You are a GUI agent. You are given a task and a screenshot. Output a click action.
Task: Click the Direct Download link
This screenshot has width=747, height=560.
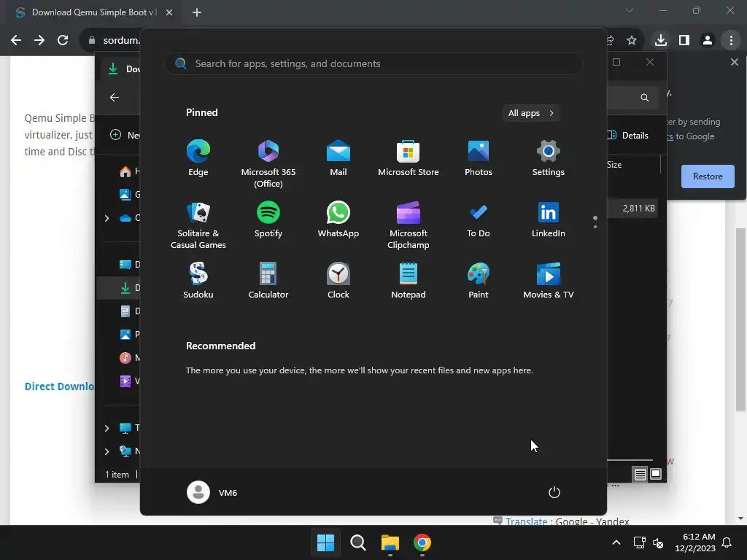click(60, 386)
